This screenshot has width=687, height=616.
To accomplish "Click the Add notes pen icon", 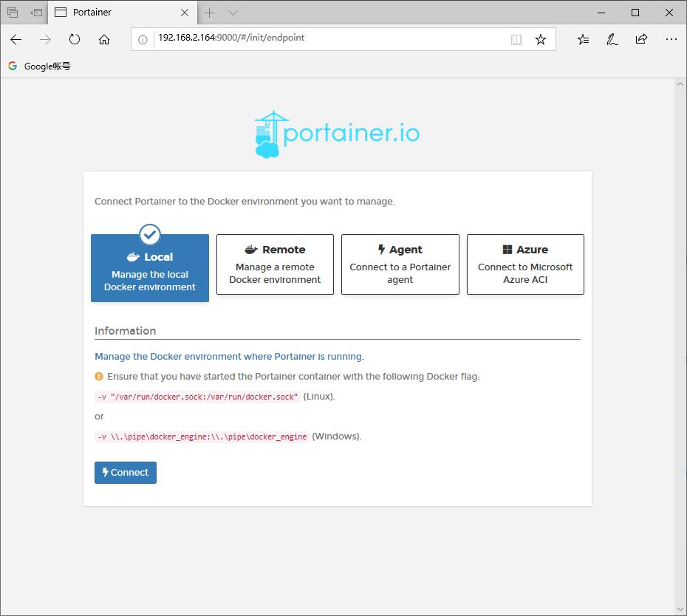I will pos(612,40).
